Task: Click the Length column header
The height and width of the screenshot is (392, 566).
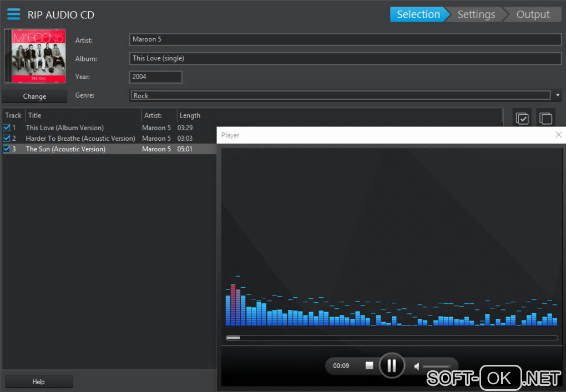Action: tap(190, 115)
